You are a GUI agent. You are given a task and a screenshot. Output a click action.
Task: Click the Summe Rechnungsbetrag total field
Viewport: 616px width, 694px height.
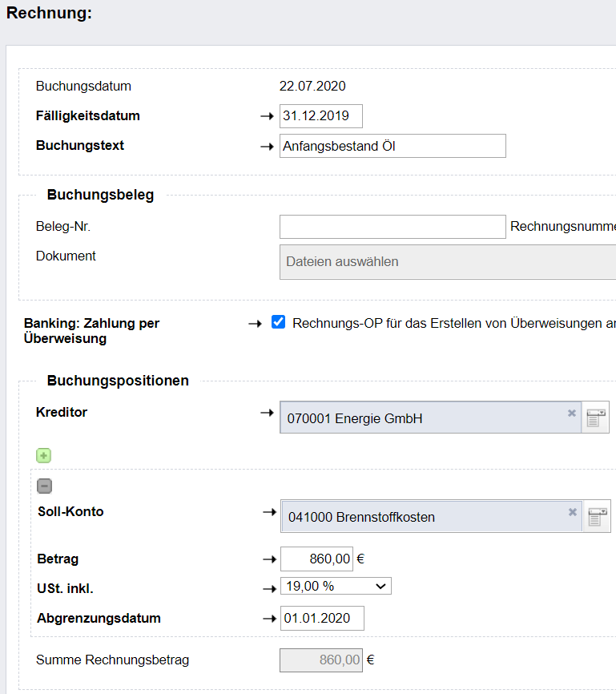point(321,660)
